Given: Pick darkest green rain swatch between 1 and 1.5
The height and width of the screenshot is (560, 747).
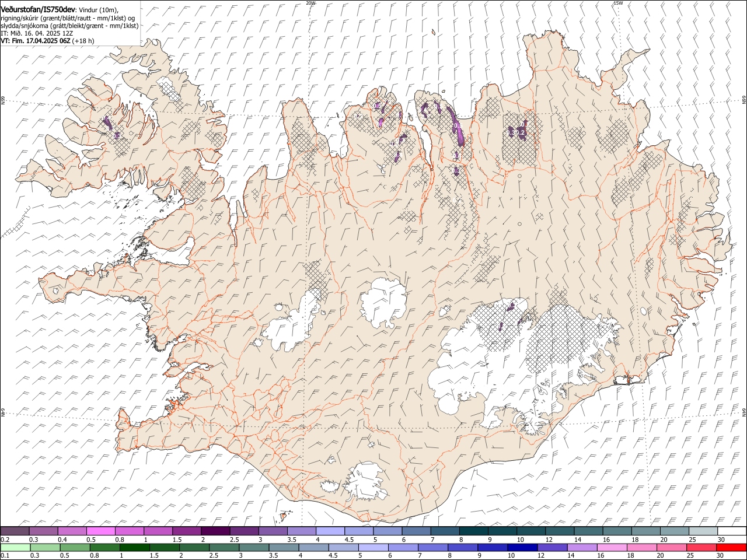Looking at the screenshot, I should tap(134, 547).
